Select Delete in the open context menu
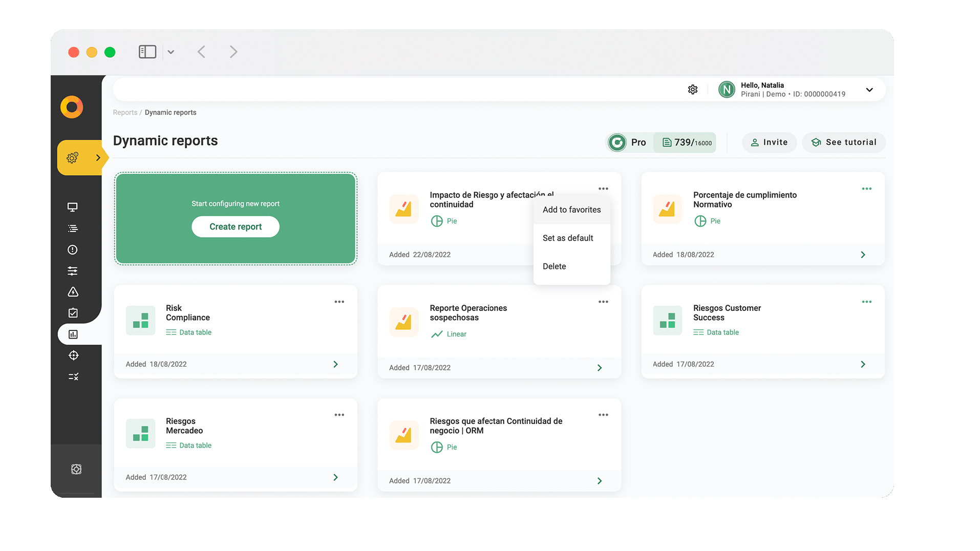 coord(554,266)
